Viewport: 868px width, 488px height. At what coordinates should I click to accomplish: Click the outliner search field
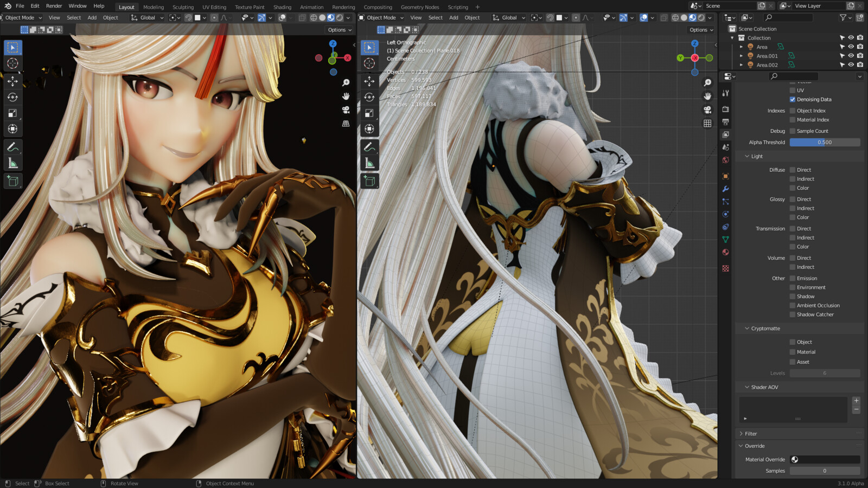788,18
